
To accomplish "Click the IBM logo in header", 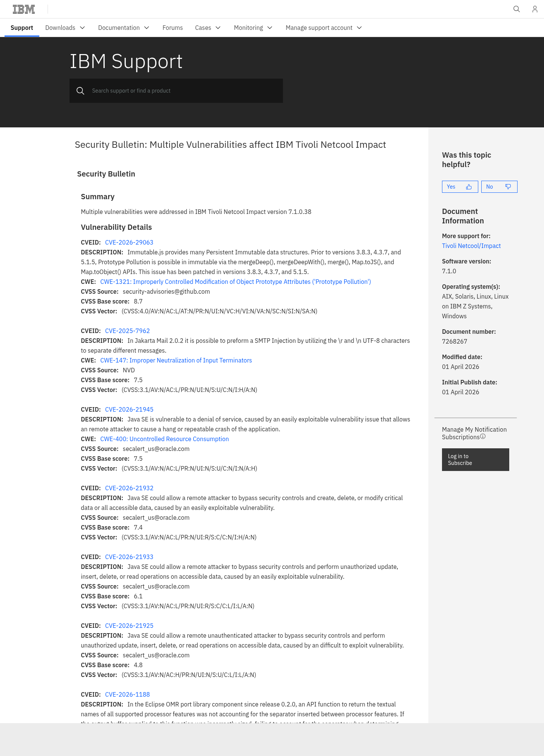I will point(24,9).
